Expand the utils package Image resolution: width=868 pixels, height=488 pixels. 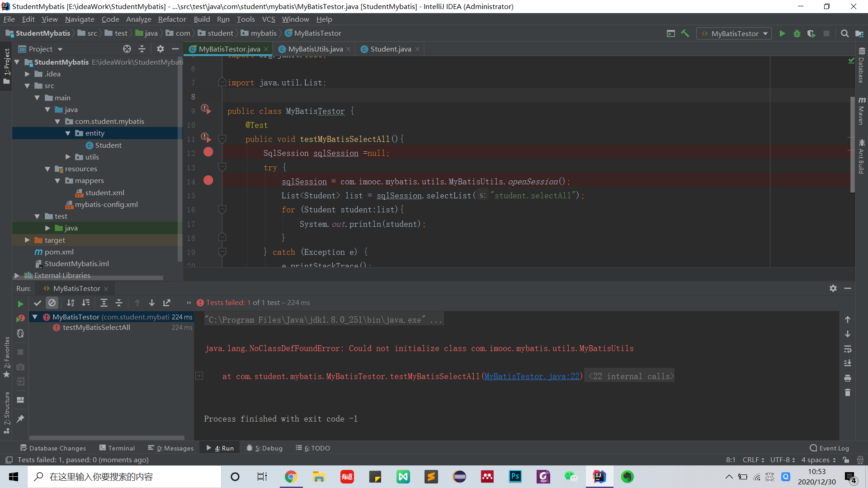tap(68, 157)
